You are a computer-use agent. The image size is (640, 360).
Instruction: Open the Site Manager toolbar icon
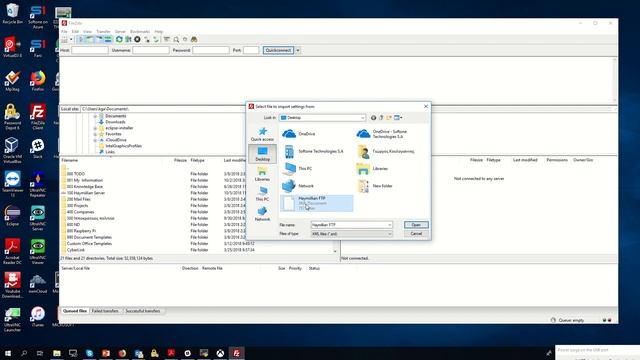[x=64, y=40]
